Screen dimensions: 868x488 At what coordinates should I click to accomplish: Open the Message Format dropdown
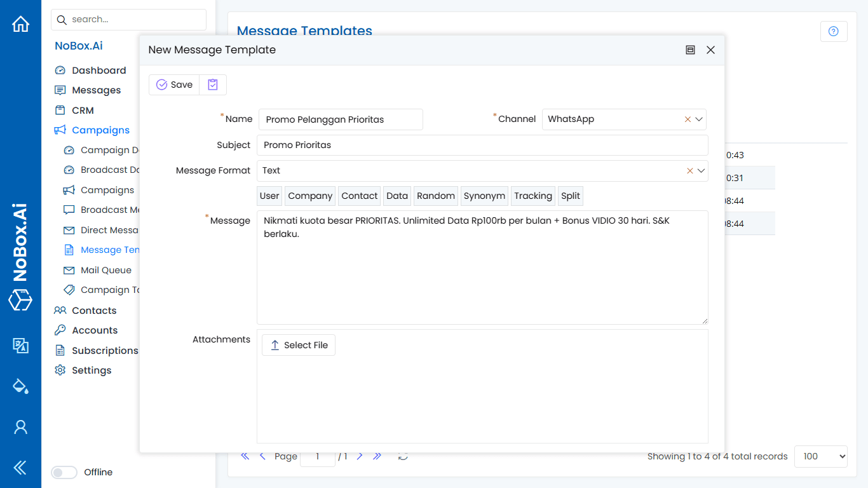(699, 170)
